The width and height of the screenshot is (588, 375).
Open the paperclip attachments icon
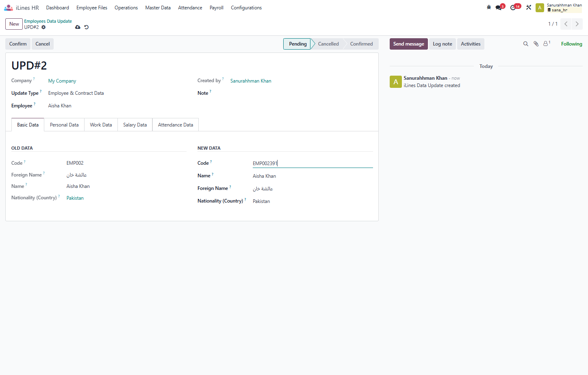point(536,44)
